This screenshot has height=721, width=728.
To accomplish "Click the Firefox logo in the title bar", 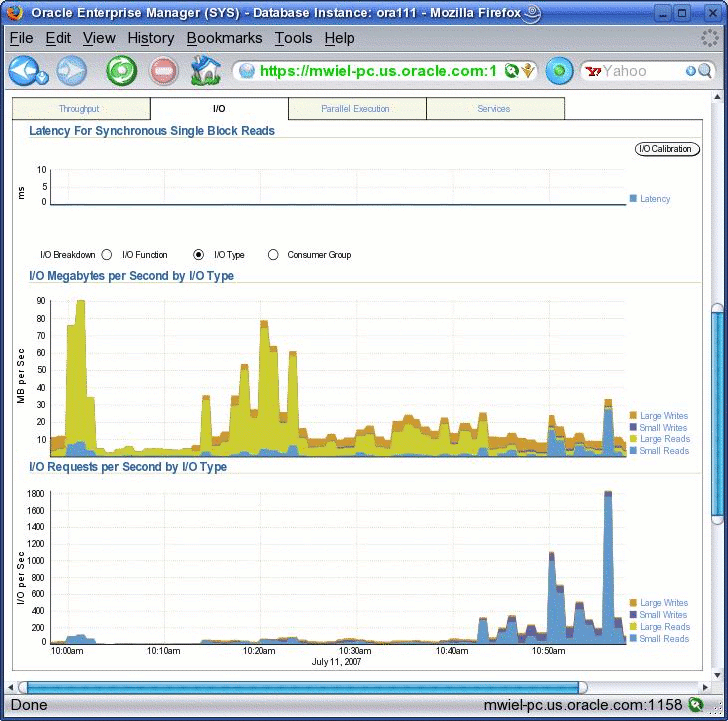I will tap(15, 13).
